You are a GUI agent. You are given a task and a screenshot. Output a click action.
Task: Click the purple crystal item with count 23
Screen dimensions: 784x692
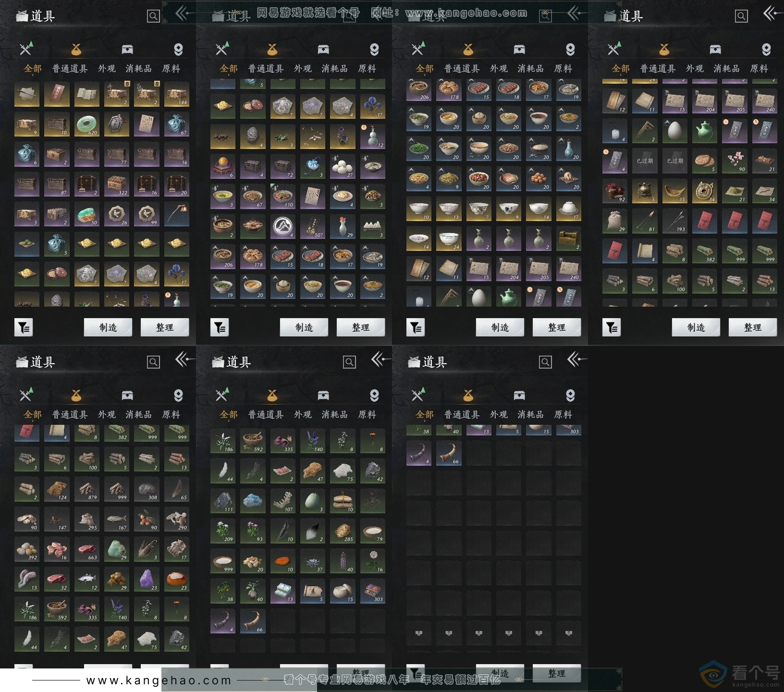(147, 579)
